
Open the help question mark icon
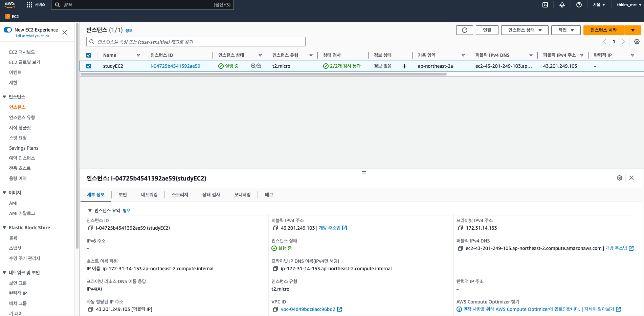pos(579,5)
